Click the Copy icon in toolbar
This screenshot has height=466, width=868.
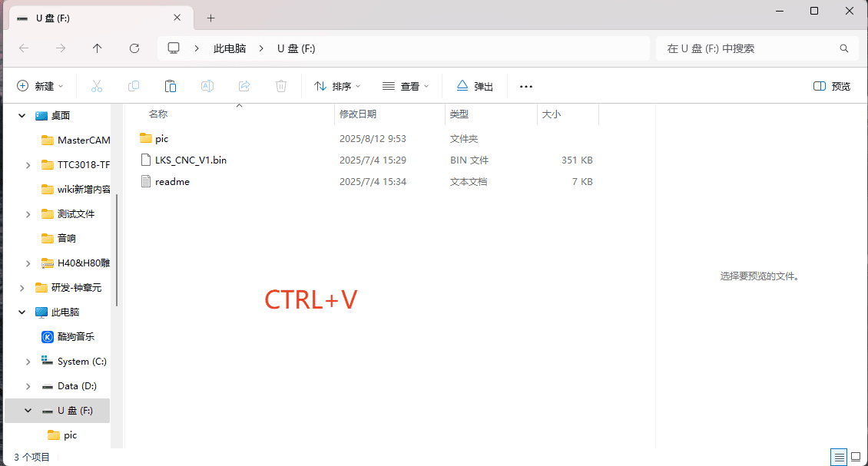point(134,86)
